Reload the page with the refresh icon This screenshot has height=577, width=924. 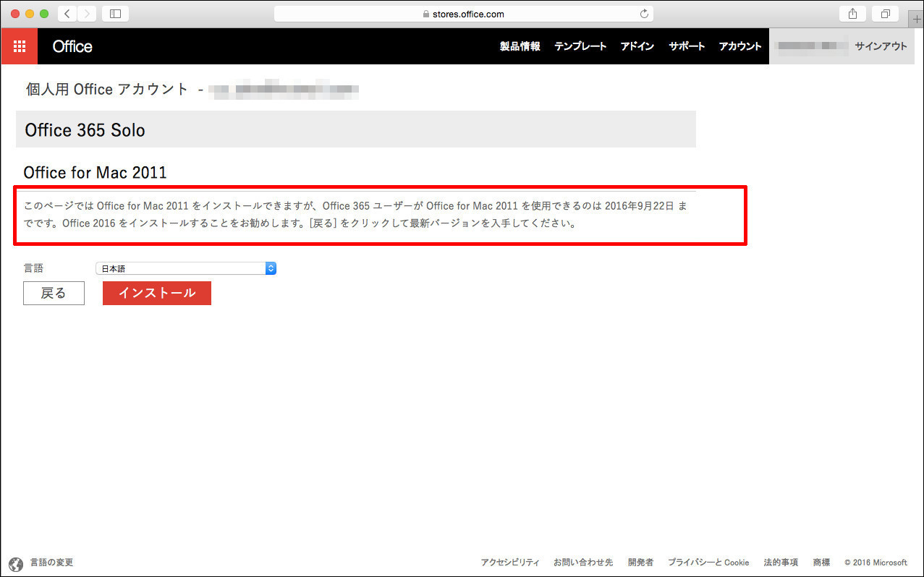[644, 14]
